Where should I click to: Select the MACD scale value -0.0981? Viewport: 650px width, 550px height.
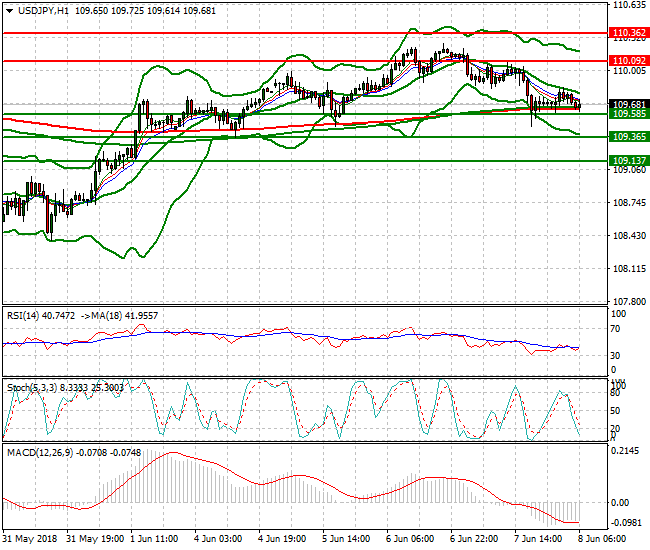click(x=624, y=523)
